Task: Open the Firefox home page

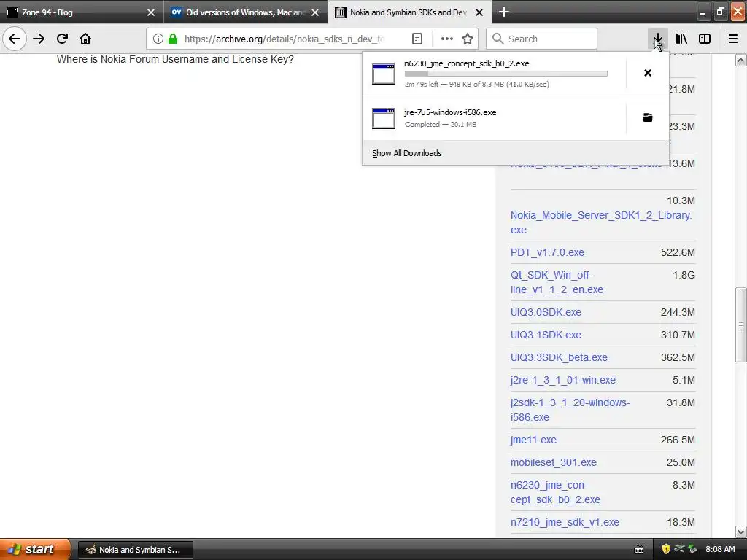Action: (85, 39)
